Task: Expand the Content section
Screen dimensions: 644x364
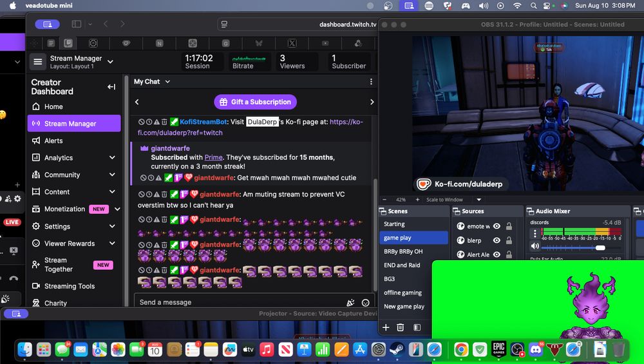Action: pos(112,192)
